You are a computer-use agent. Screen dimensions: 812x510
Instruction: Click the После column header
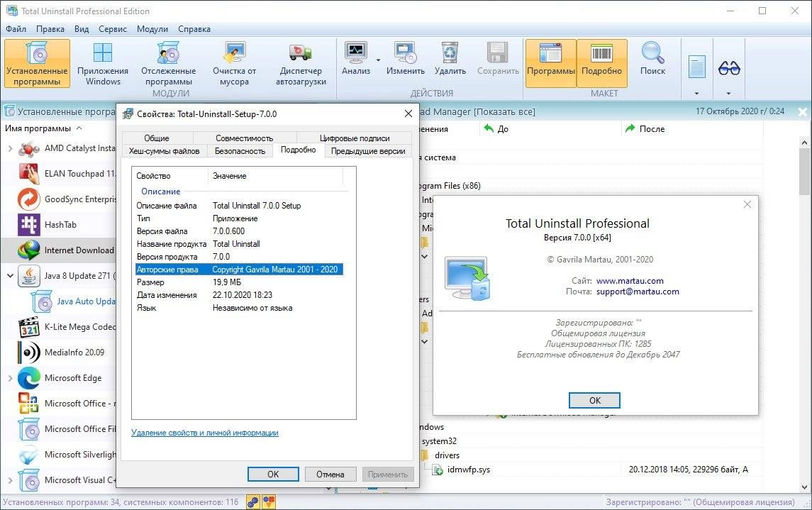pos(652,129)
